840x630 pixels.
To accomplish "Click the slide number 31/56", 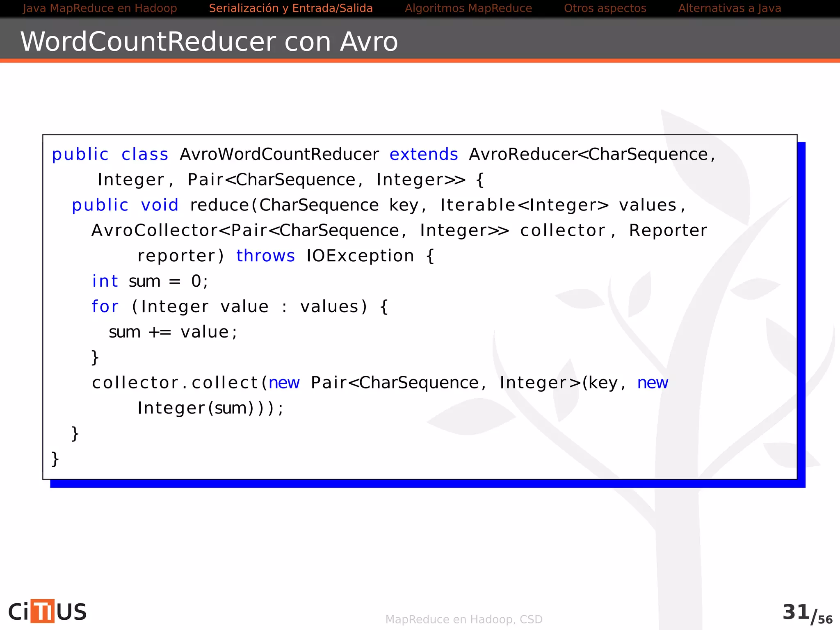I will click(807, 614).
